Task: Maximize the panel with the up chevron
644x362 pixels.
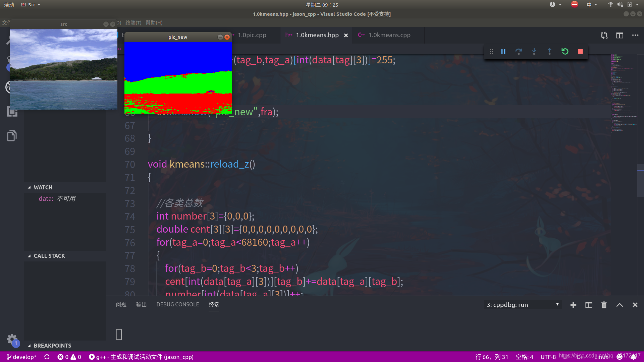Action: [x=620, y=305]
